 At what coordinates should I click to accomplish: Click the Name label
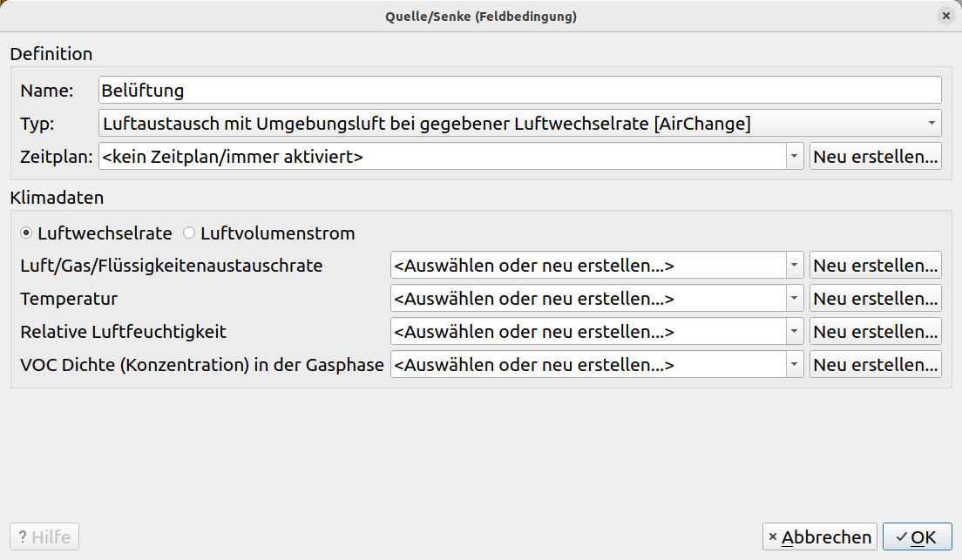47,91
